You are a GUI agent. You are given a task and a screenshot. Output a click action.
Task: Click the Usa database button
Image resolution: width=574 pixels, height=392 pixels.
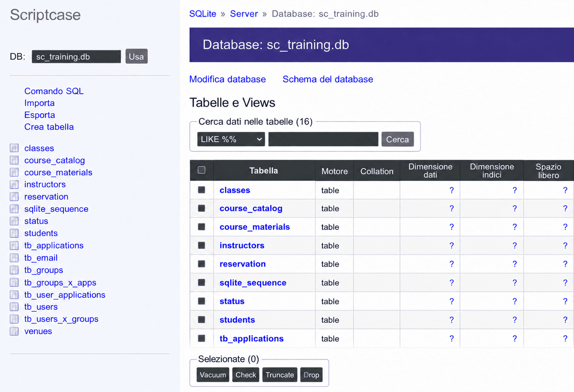[136, 56]
